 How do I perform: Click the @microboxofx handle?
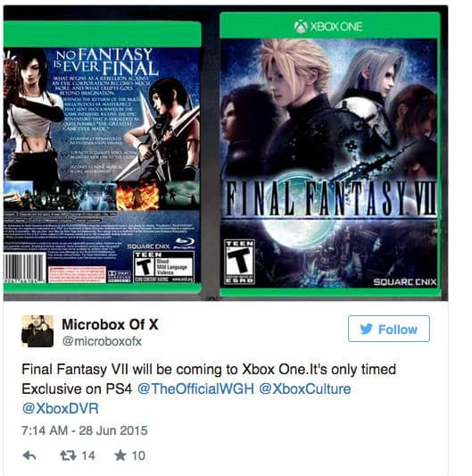pyautogui.click(x=102, y=341)
